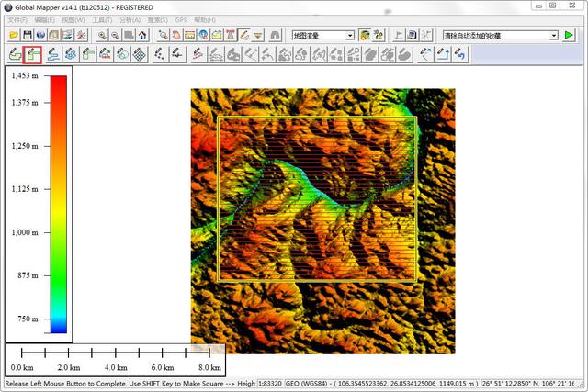Select the red-highlighted rectangle area tool
The image size is (588, 392).
click(x=32, y=55)
